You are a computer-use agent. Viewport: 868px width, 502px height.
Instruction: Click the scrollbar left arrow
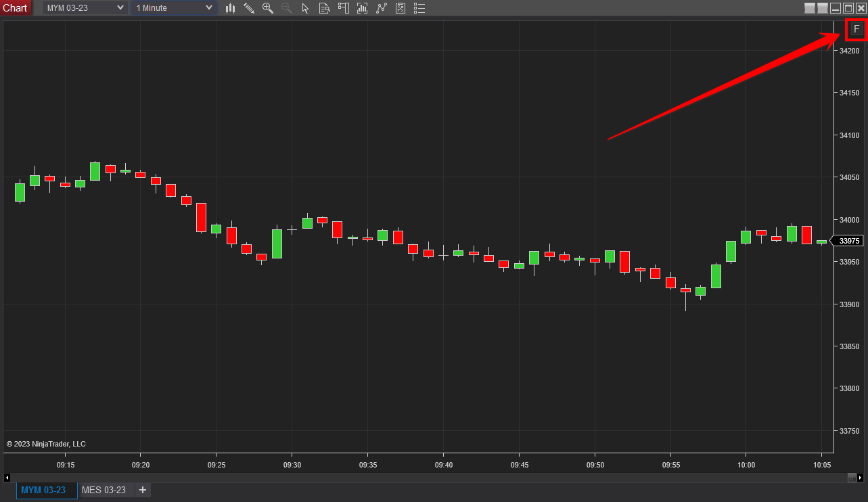pos(7,478)
